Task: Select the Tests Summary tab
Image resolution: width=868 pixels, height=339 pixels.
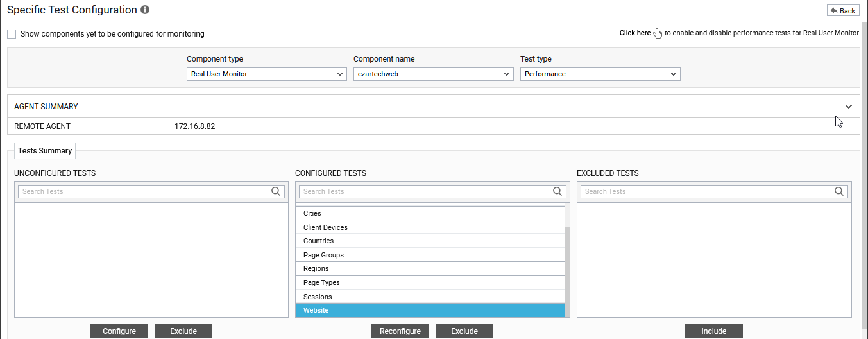Action: coord(45,151)
